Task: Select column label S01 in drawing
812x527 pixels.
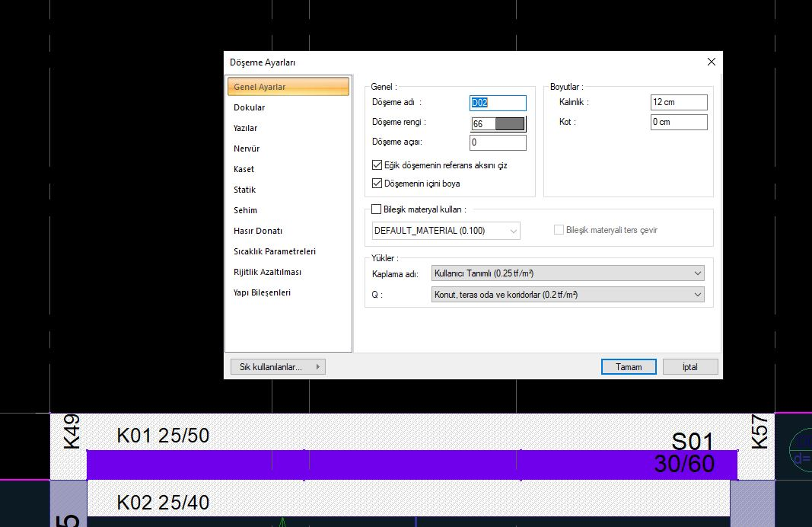Action: (692, 442)
